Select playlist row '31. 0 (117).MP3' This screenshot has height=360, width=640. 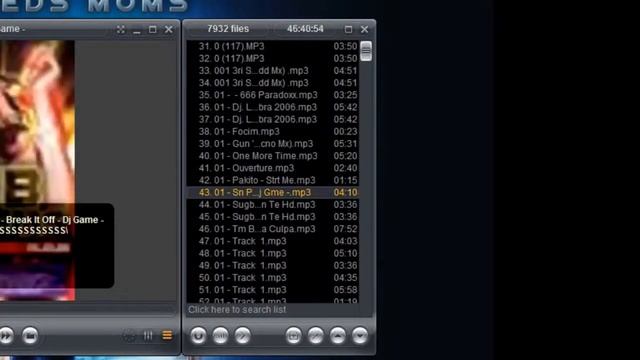[x=273, y=46]
